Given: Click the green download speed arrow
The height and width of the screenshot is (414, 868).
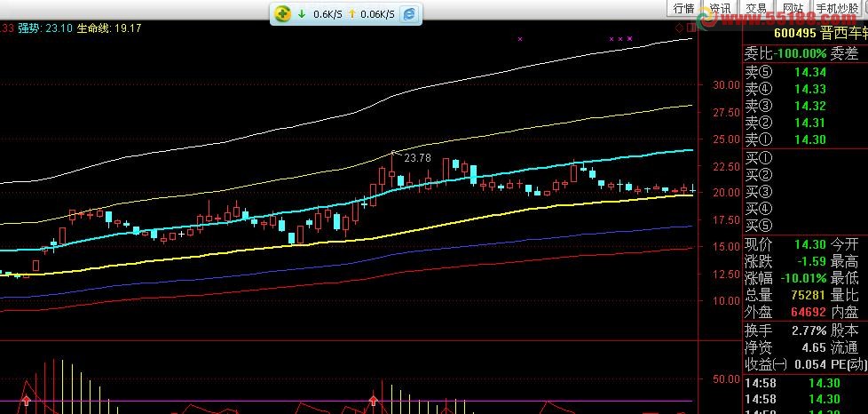Looking at the screenshot, I should 302,14.
